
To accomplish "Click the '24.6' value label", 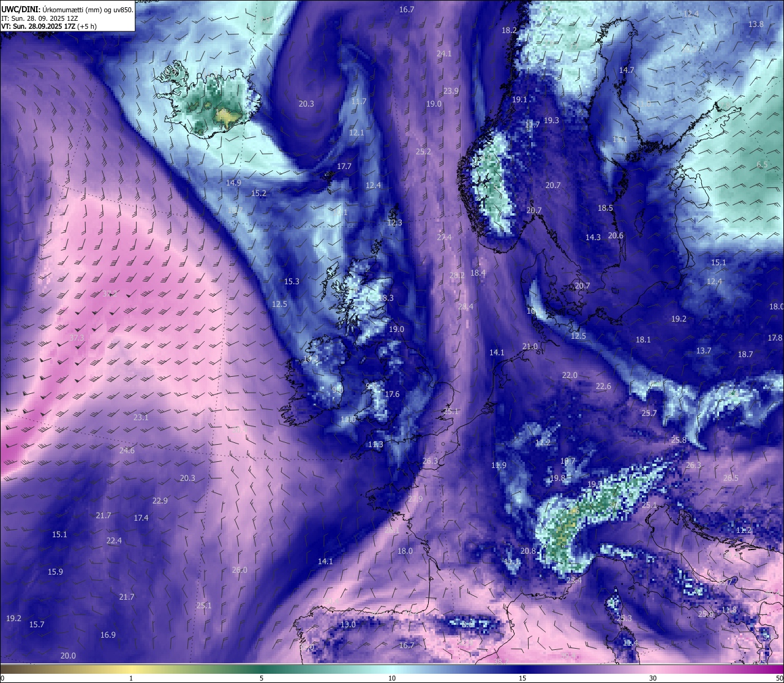I will (x=127, y=450).
